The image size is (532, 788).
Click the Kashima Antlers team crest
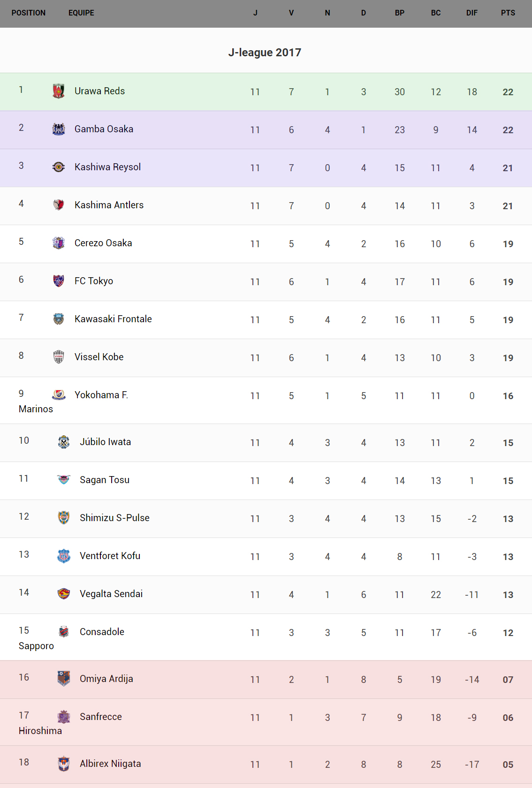(x=59, y=205)
